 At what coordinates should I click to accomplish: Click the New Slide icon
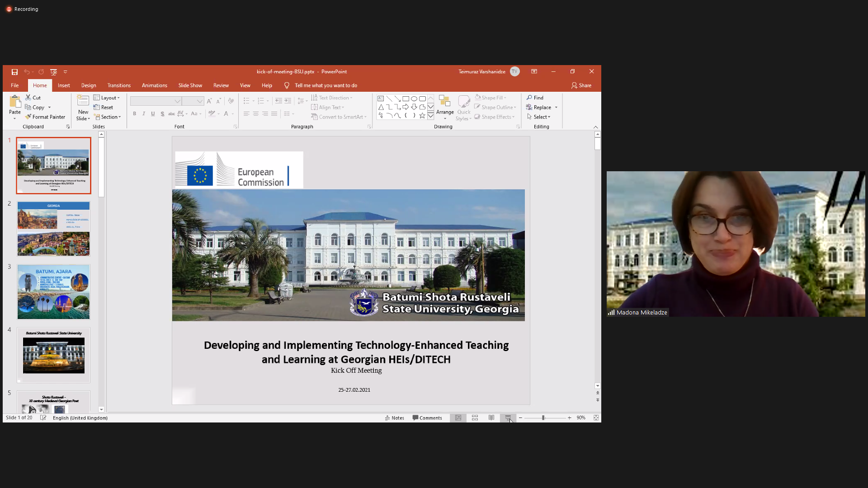pyautogui.click(x=83, y=101)
